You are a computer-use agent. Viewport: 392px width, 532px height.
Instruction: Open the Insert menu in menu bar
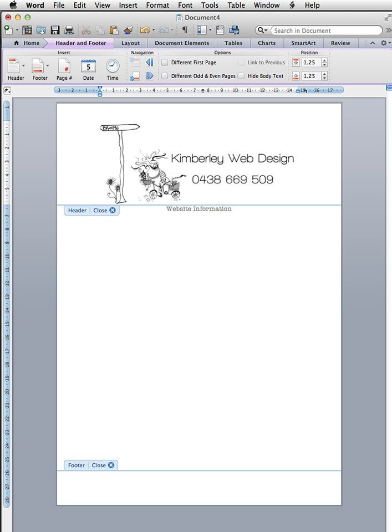[128, 5]
